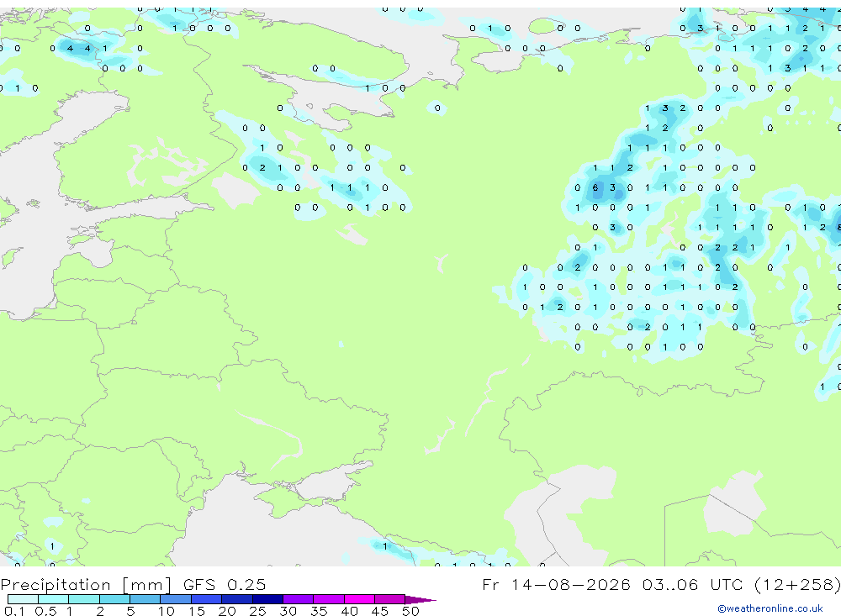
Task: Select the swatch between 15 and 20 mm
Action: [206, 599]
